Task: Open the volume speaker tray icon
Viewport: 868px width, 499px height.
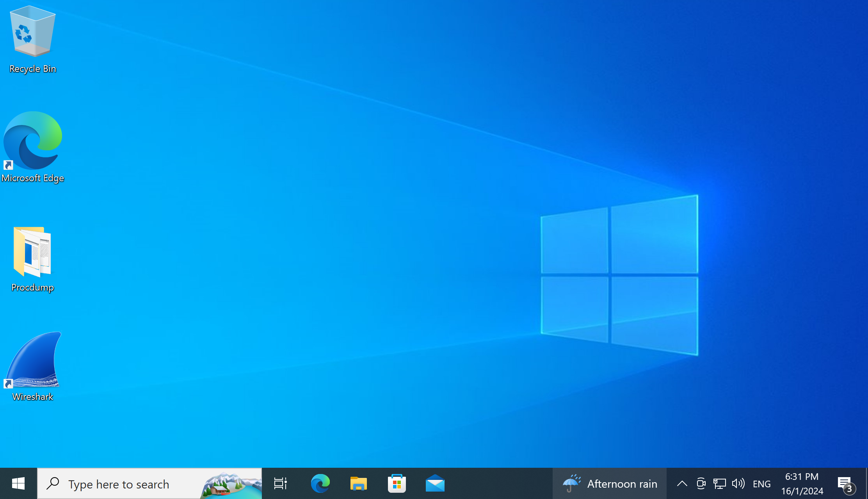Action: tap(738, 483)
